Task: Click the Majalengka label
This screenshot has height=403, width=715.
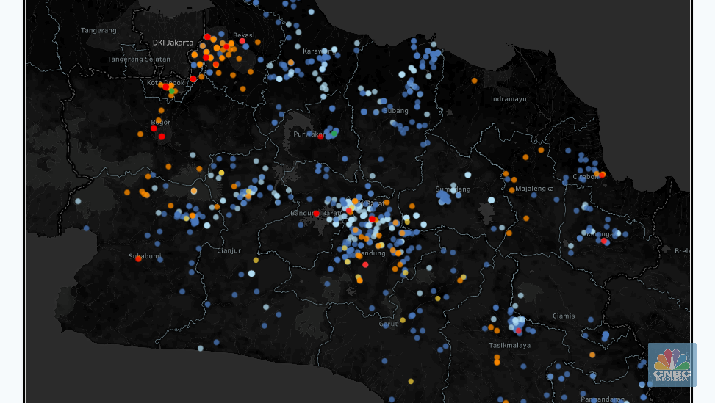Action: point(534,187)
